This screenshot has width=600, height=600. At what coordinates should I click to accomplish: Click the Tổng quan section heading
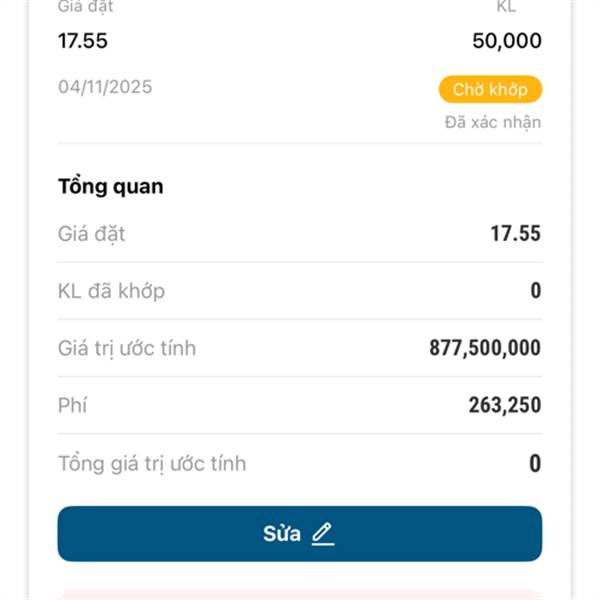tap(111, 186)
